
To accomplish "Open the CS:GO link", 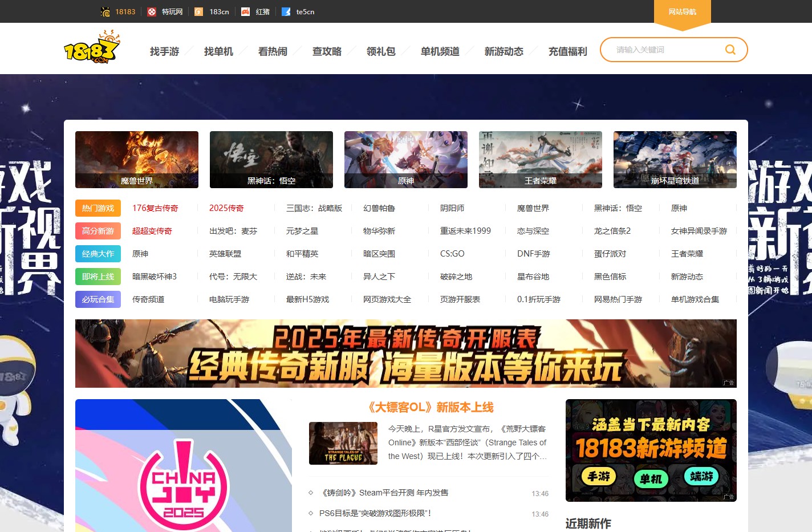I will [452, 254].
